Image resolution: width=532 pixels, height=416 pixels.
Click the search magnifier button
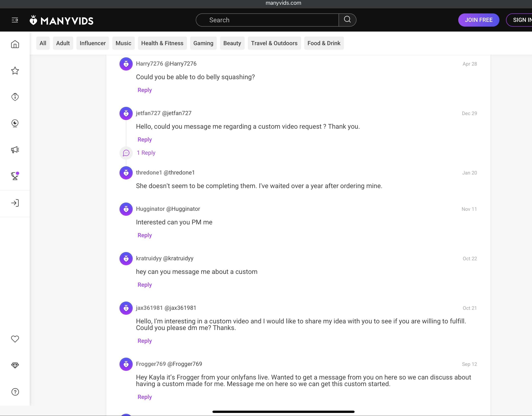(347, 20)
